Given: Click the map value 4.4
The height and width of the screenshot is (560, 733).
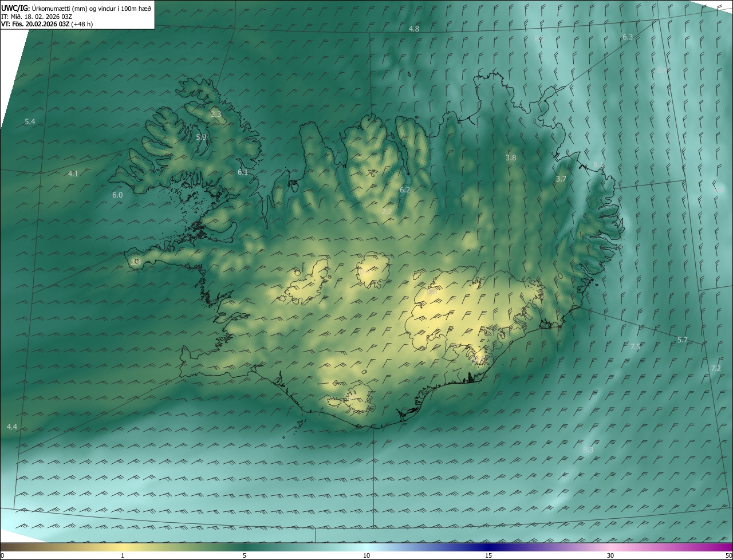Looking at the screenshot, I should coord(11,427).
